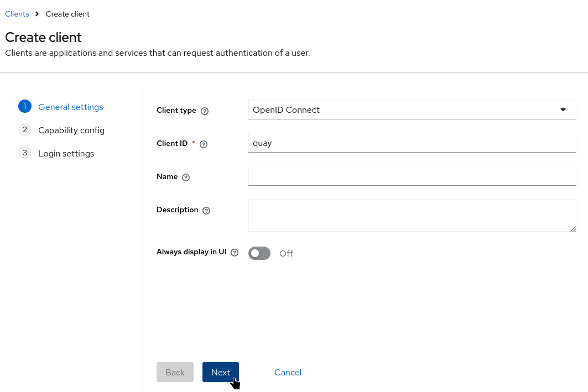Click help icon for Always display in UI
The image size is (588, 392).
[235, 253]
